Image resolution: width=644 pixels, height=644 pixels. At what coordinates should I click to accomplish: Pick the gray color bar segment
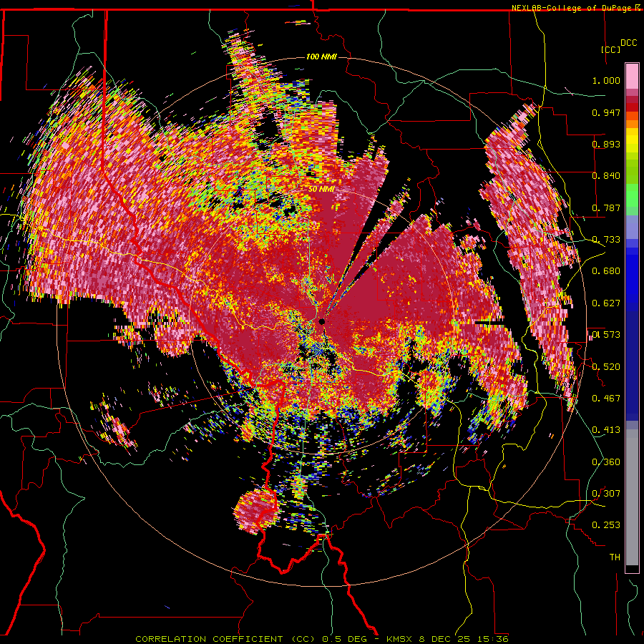[x=632, y=497]
